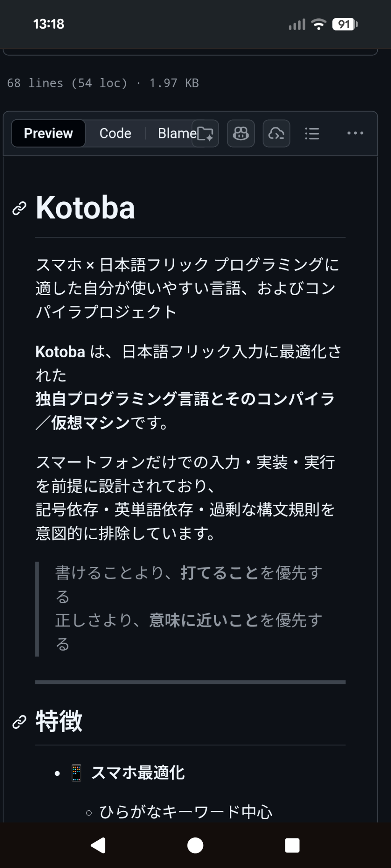Image resolution: width=391 pixels, height=868 pixels.
Task: Click the folder sparkle icon button
Action: coord(205,133)
